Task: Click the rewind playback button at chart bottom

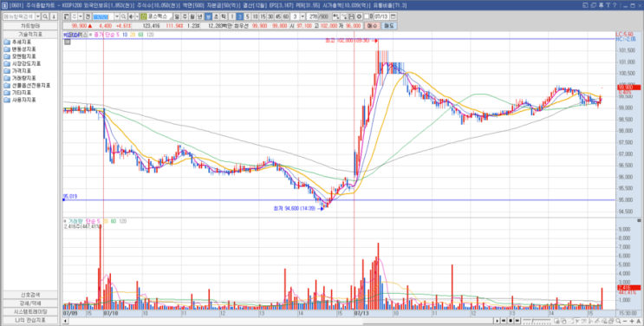Action: [x=504, y=321]
